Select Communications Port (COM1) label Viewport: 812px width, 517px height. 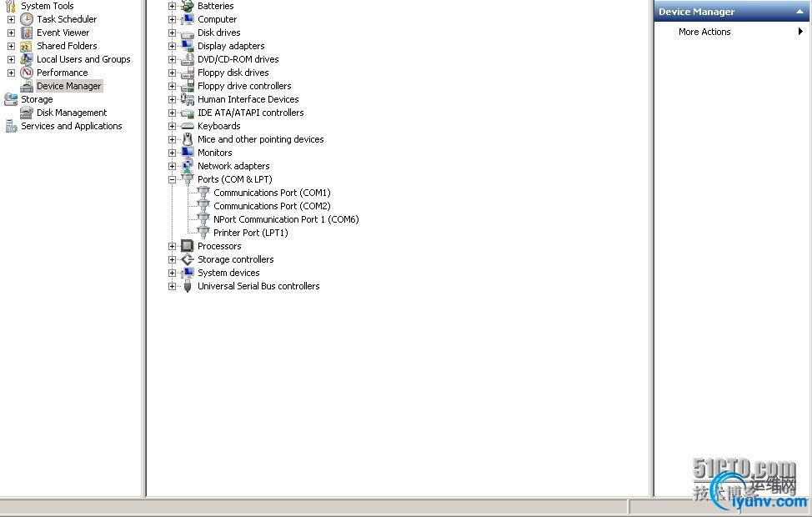click(272, 193)
